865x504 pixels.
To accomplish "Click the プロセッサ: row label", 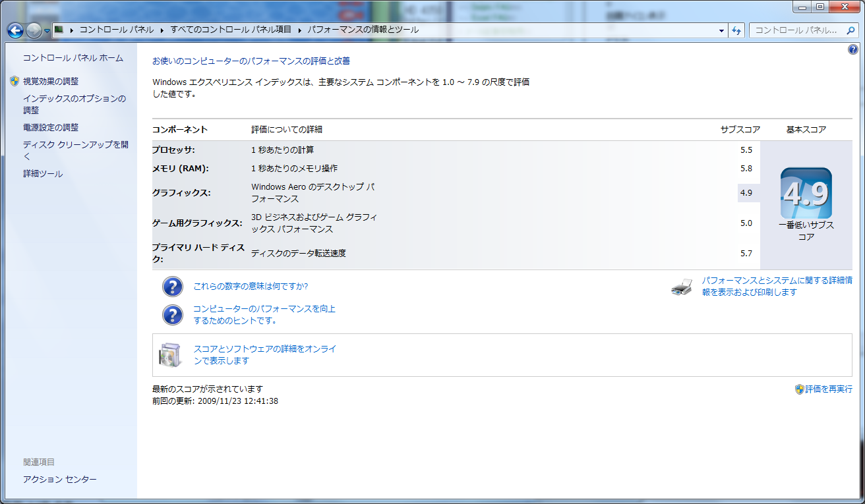I will click(x=173, y=150).
